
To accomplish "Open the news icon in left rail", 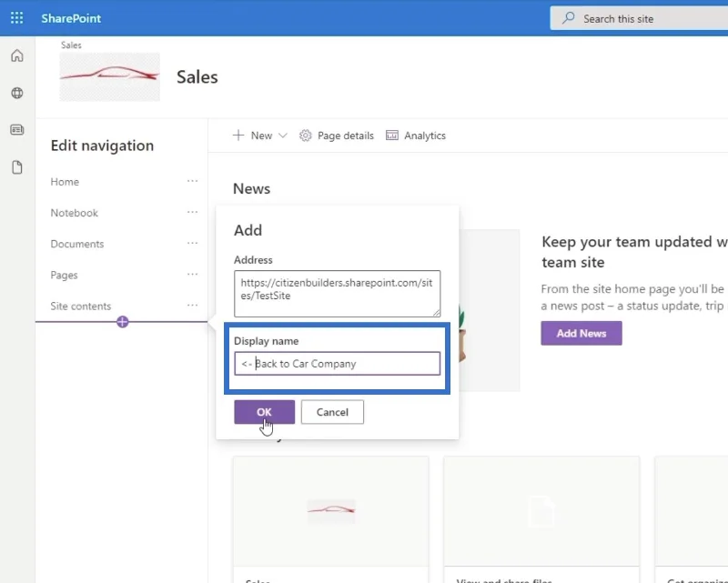I will click(17, 129).
